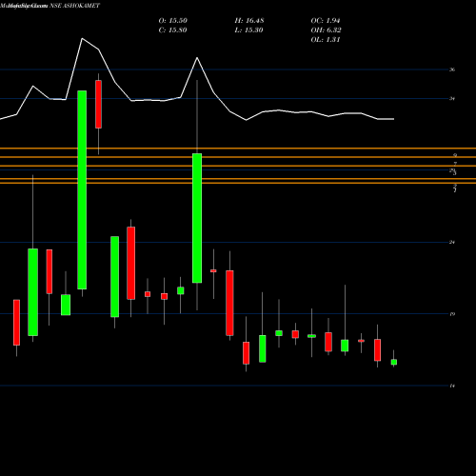Click the 'H: 16.48' high value

point(249,21)
